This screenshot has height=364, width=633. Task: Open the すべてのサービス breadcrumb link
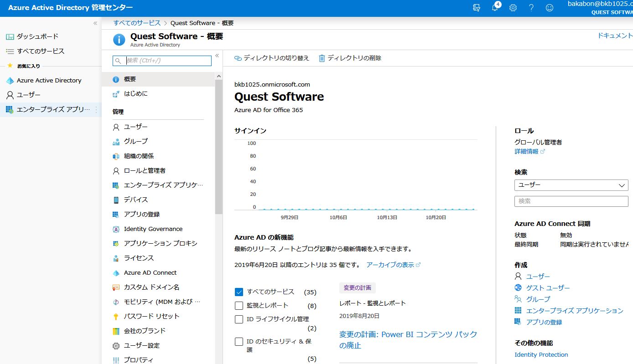pos(137,23)
